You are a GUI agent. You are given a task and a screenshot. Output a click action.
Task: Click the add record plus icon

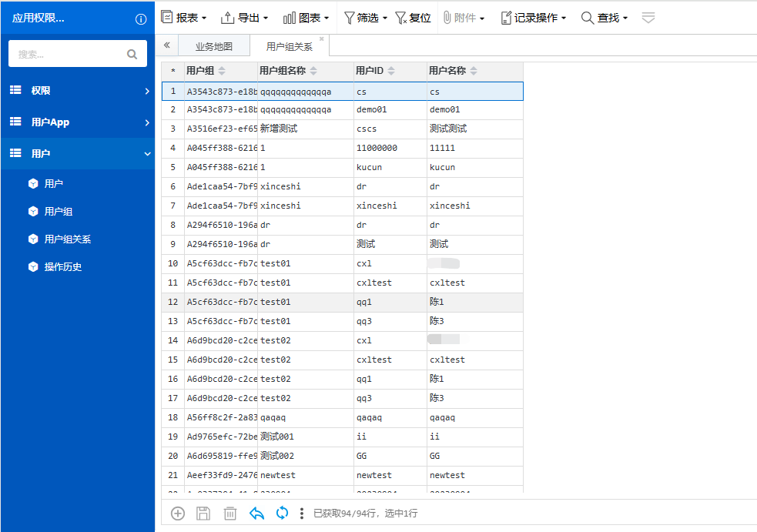pyautogui.click(x=178, y=514)
